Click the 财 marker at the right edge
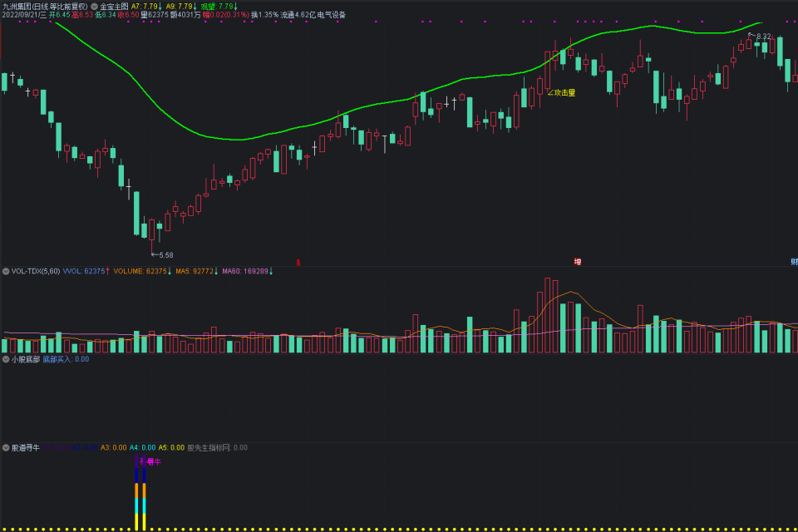The width and height of the screenshot is (798, 532). click(794, 262)
